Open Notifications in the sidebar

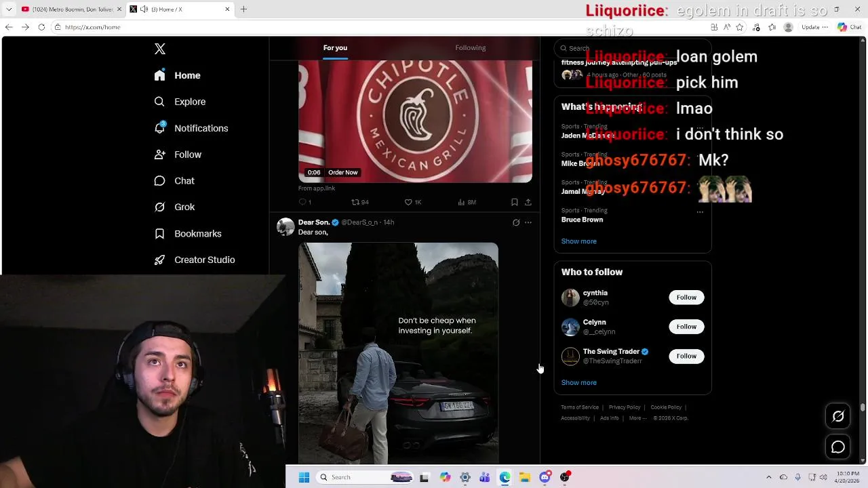coord(191,128)
